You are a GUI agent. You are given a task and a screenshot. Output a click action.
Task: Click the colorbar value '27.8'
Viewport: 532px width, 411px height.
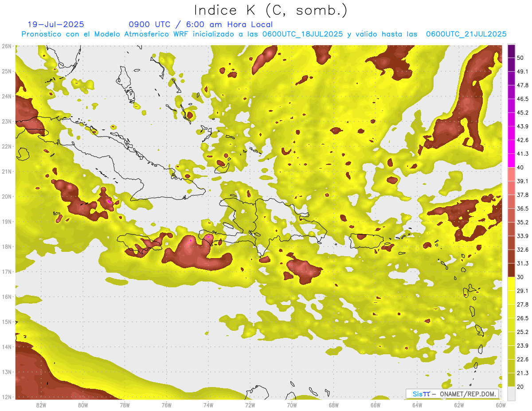(x=523, y=304)
